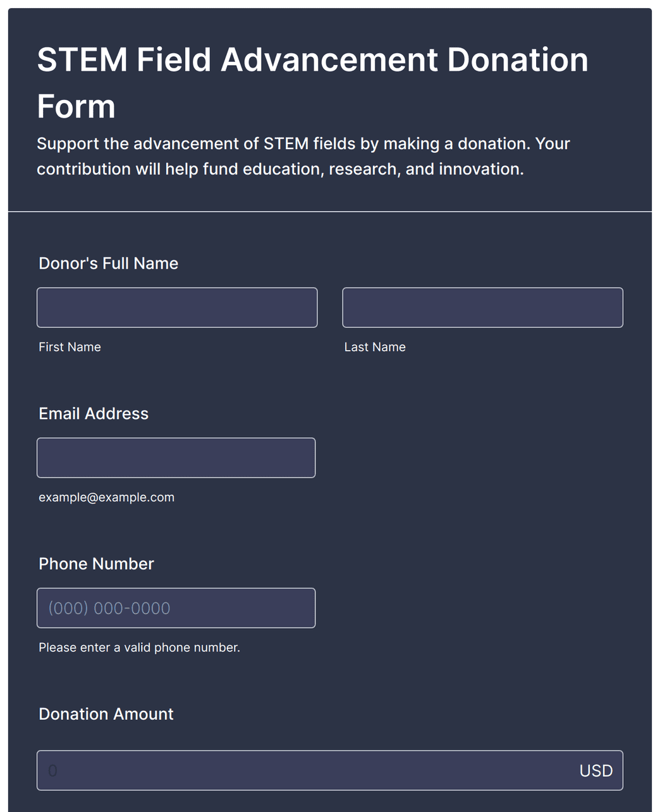
Task: Click the USD currency suffix
Action: [x=596, y=771]
